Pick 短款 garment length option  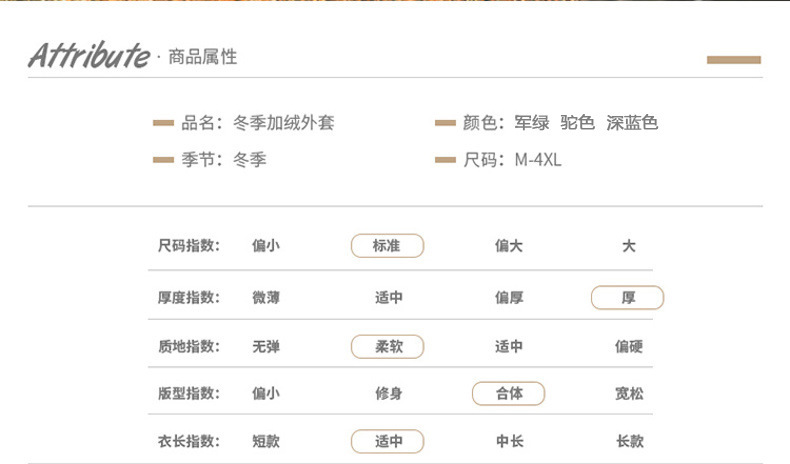(265, 442)
